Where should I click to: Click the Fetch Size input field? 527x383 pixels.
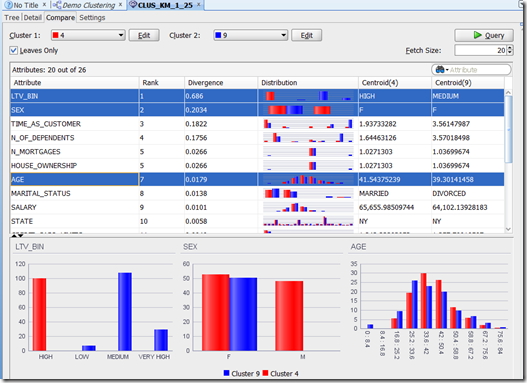tap(481, 50)
